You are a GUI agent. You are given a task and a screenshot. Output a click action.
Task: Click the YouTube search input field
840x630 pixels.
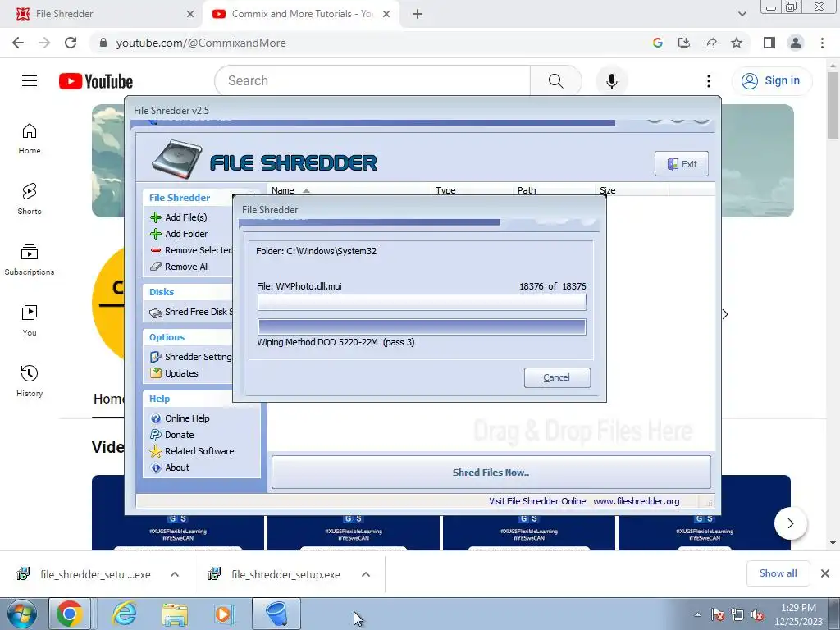point(373,81)
